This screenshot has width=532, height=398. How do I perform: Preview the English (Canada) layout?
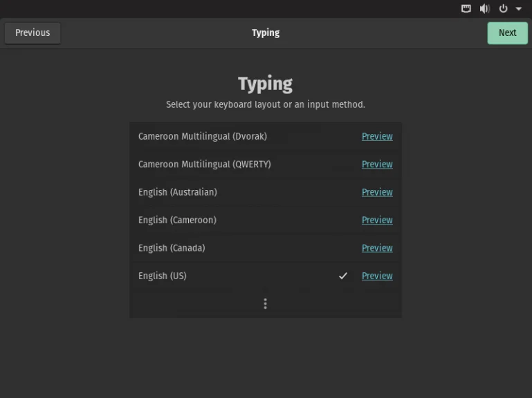377,248
